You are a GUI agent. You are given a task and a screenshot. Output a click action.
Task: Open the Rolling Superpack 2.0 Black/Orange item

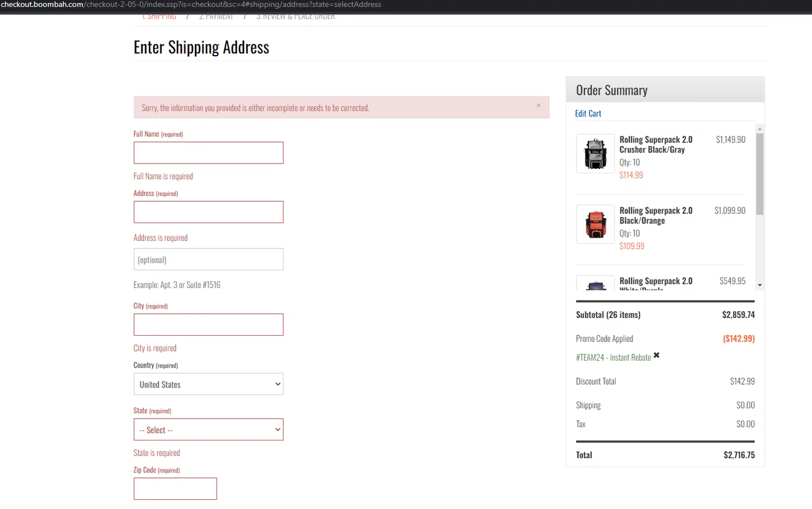656,216
